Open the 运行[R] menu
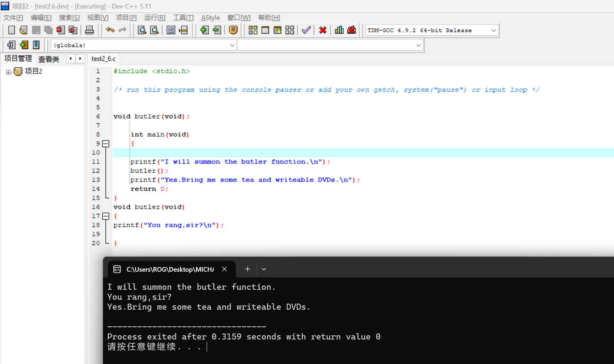This screenshot has height=364, width=614. coord(155,18)
